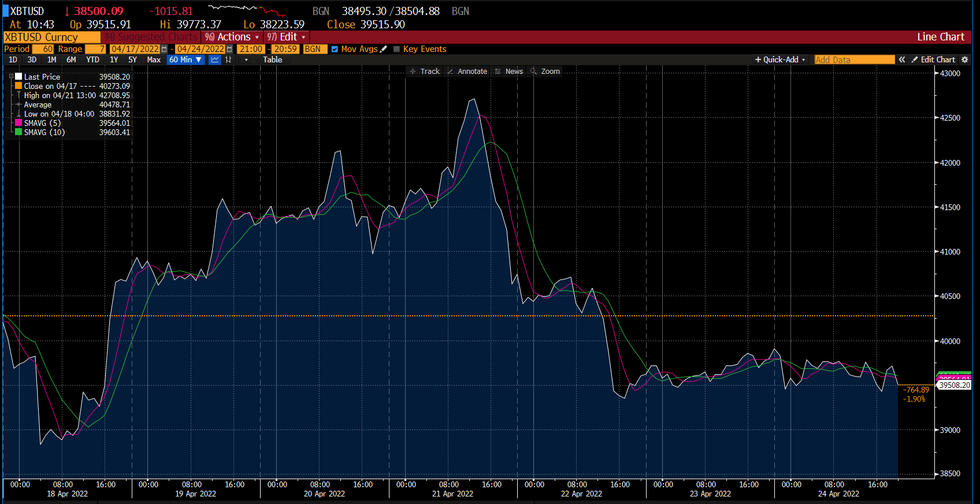Screen dimensions: 980x504
Task: Click the double-left collapse arrows icon
Action: (x=901, y=59)
